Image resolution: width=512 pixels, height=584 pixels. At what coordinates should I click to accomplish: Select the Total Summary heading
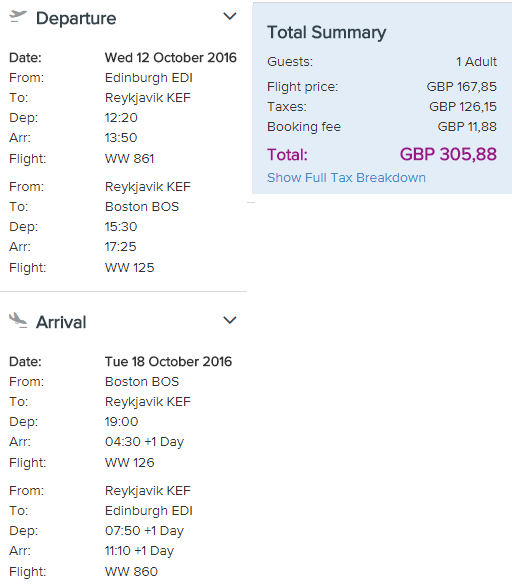(327, 33)
